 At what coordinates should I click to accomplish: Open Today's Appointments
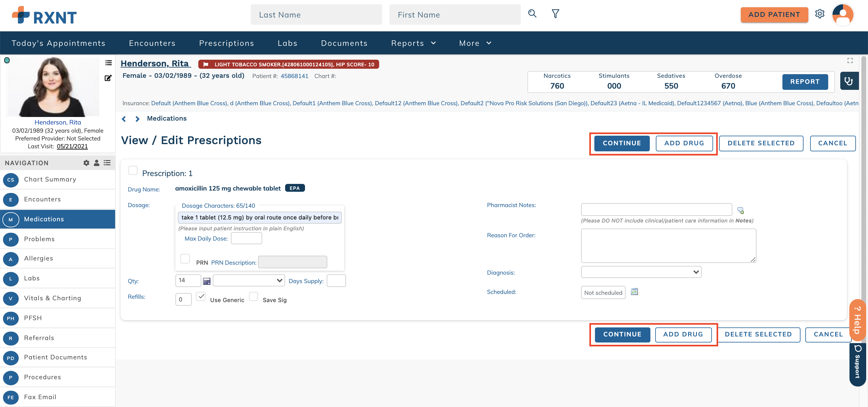click(58, 43)
